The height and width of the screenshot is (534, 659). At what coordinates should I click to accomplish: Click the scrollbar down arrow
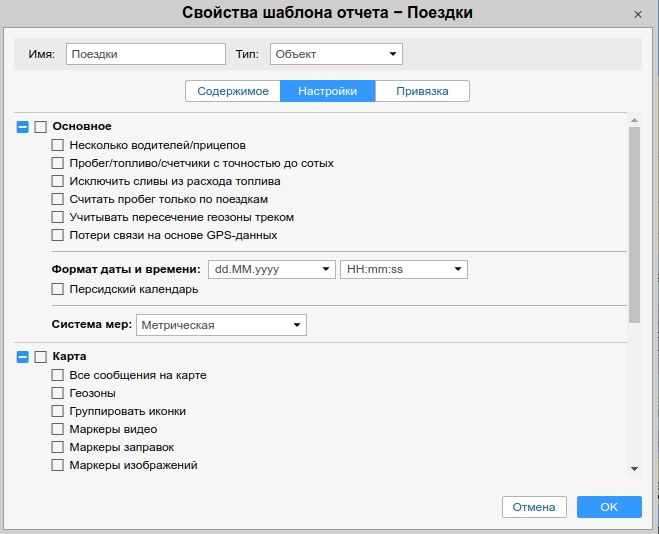634,468
